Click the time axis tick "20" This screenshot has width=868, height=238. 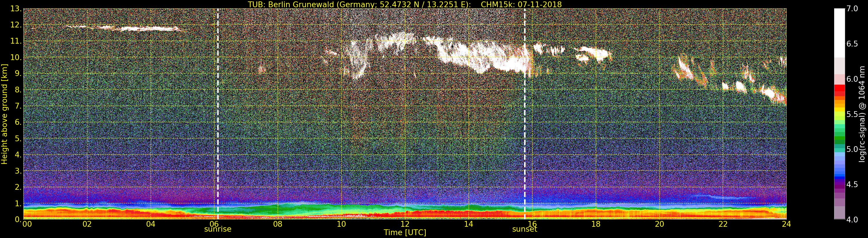pos(659,224)
